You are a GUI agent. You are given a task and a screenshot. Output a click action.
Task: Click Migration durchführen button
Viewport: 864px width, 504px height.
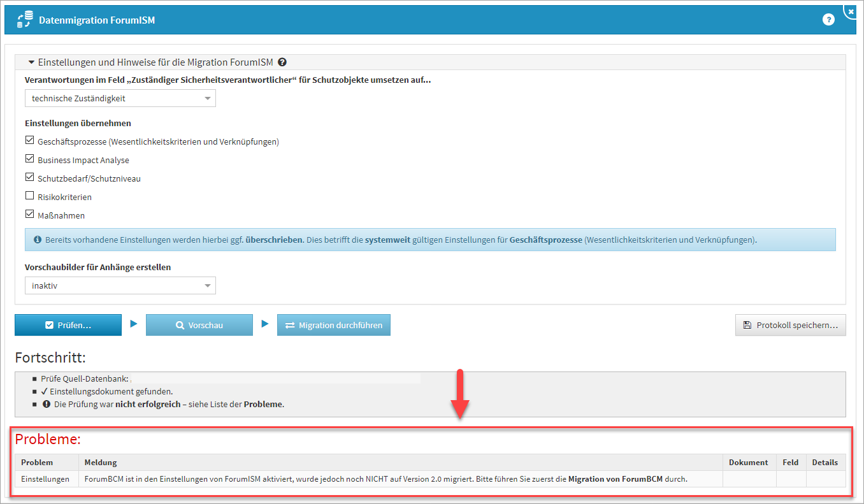pyautogui.click(x=334, y=325)
